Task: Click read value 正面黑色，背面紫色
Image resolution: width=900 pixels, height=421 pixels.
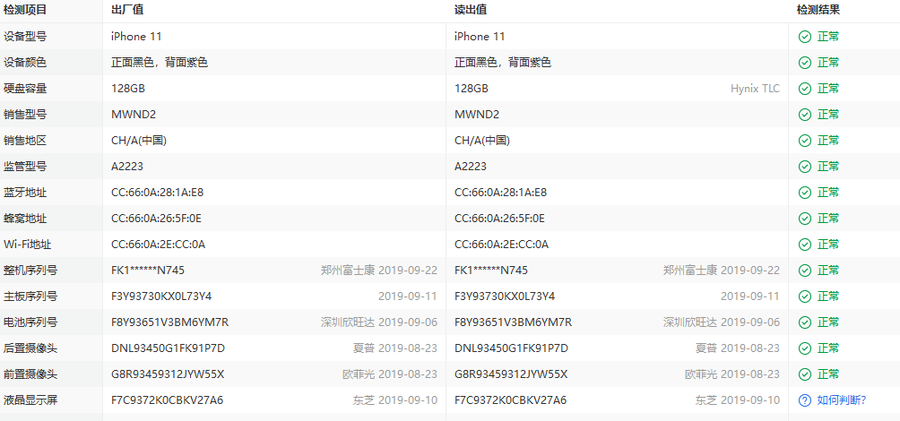Action: tap(503, 63)
